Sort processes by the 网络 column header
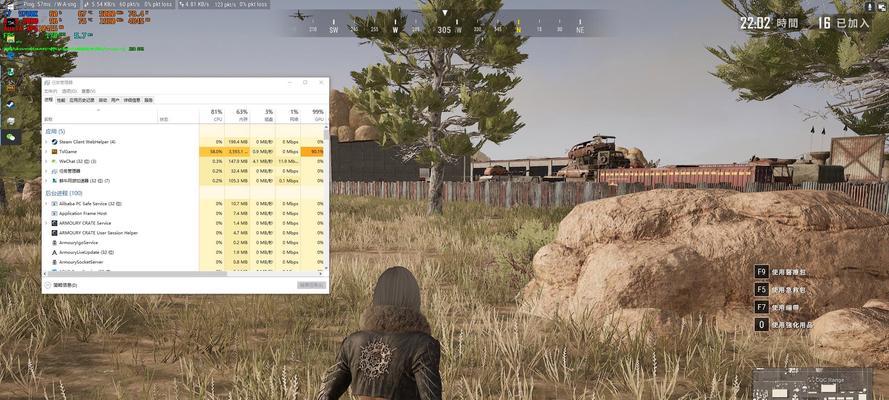This screenshot has width=889, height=400. coord(288,115)
